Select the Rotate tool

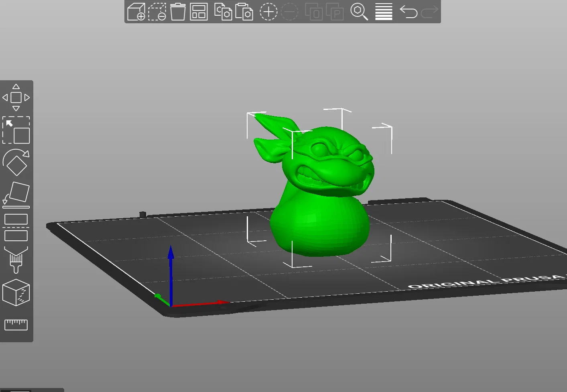click(x=16, y=162)
